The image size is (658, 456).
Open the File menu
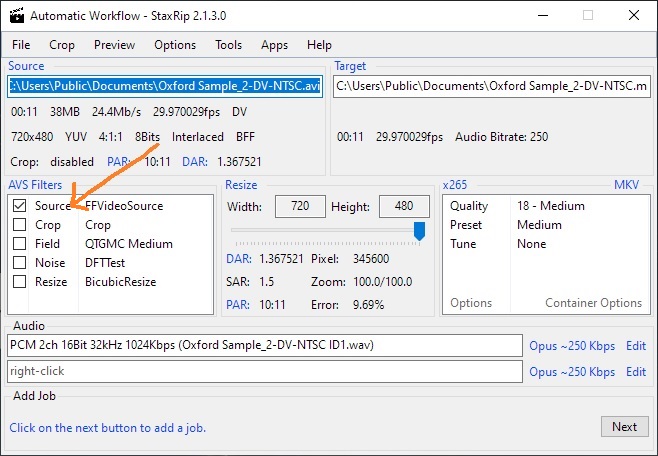(x=21, y=45)
